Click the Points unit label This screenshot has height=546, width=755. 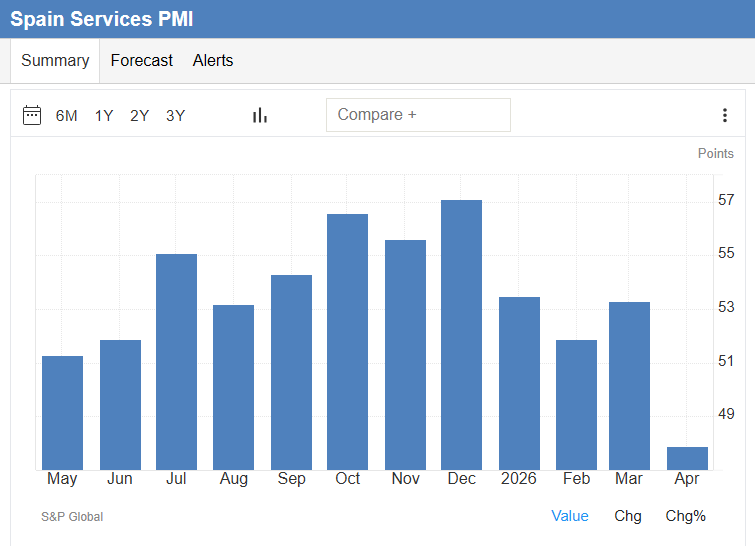pos(716,154)
